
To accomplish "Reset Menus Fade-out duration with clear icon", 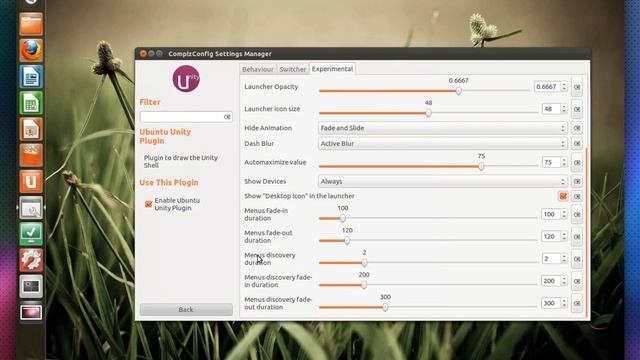I will 577,237.
